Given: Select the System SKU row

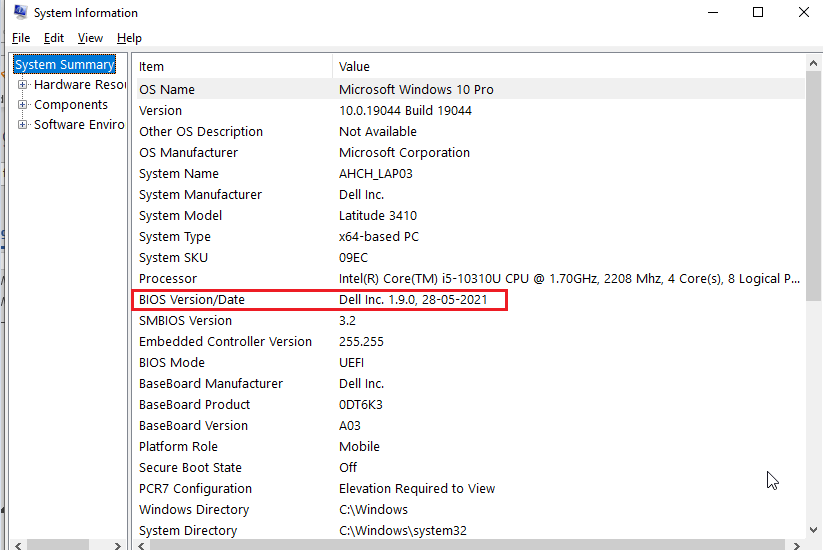Looking at the screenshot, I should click(x=470, y=258).
